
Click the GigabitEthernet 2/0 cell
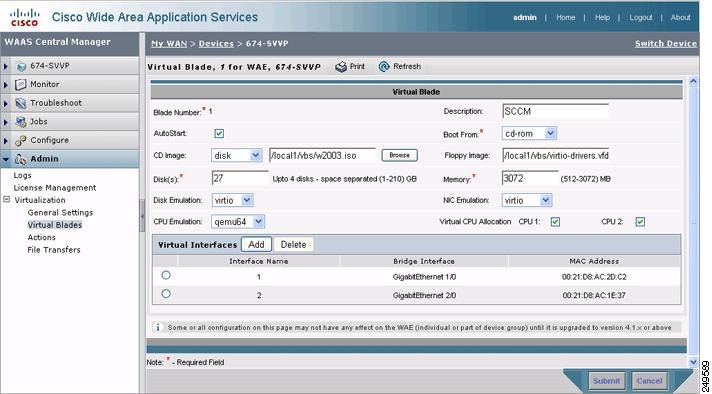tap(424, 296)
